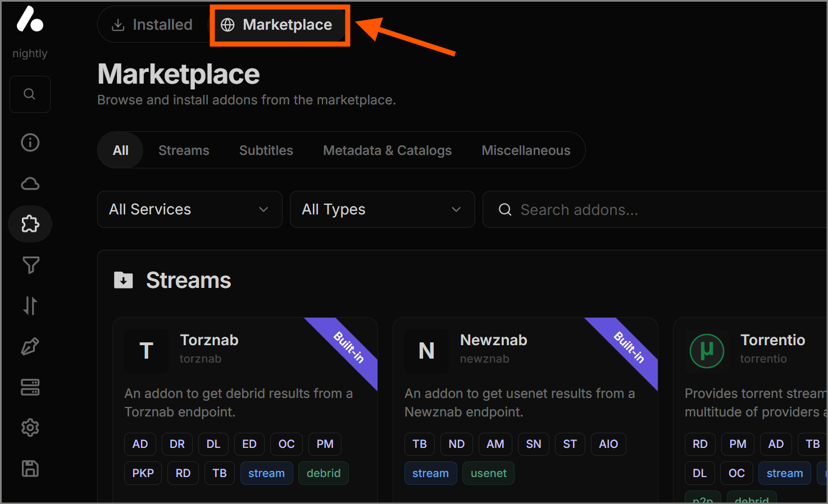
Task: Select the All category tab
Action: pyautogui.click(x=120, y=150)
